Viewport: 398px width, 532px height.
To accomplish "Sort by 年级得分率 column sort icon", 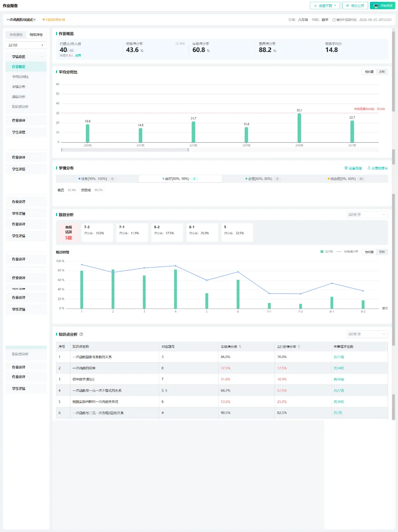I will 240,347.
